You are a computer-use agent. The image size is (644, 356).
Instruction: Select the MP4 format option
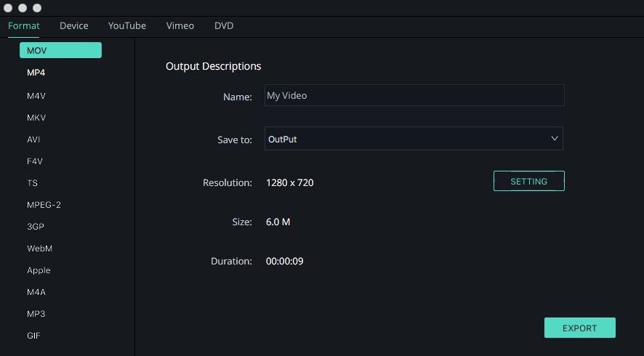36,73
